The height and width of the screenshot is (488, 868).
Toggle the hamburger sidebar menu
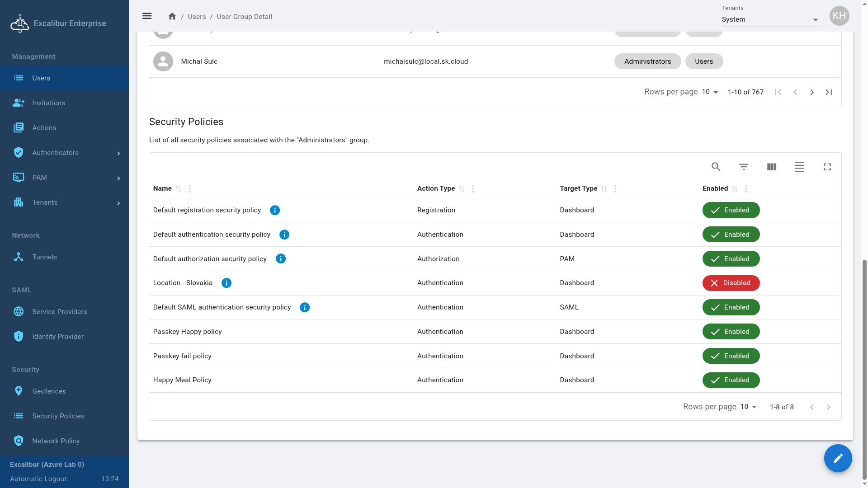click(147, 16)
